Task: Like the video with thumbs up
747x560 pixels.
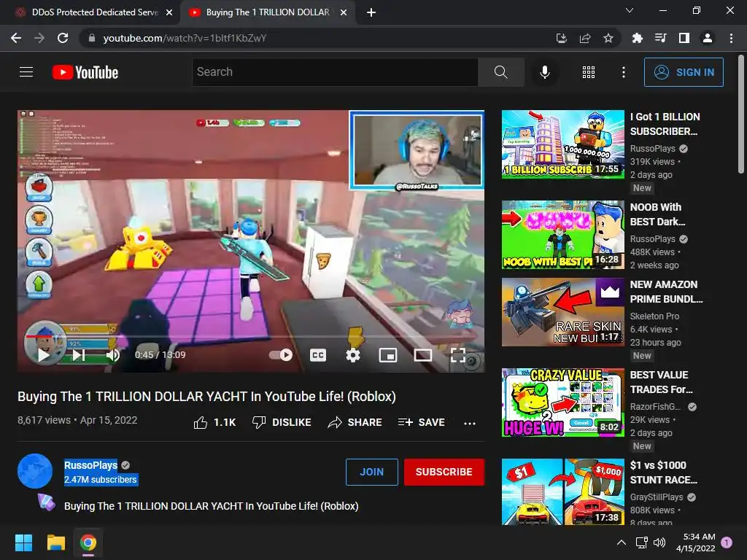Action: [214, 422]
